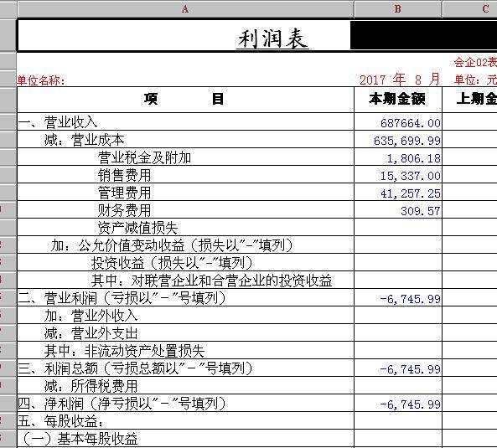Select the 财务费用 row label
The width and height of the screenshot is (497, 448).
pos(124,210)
